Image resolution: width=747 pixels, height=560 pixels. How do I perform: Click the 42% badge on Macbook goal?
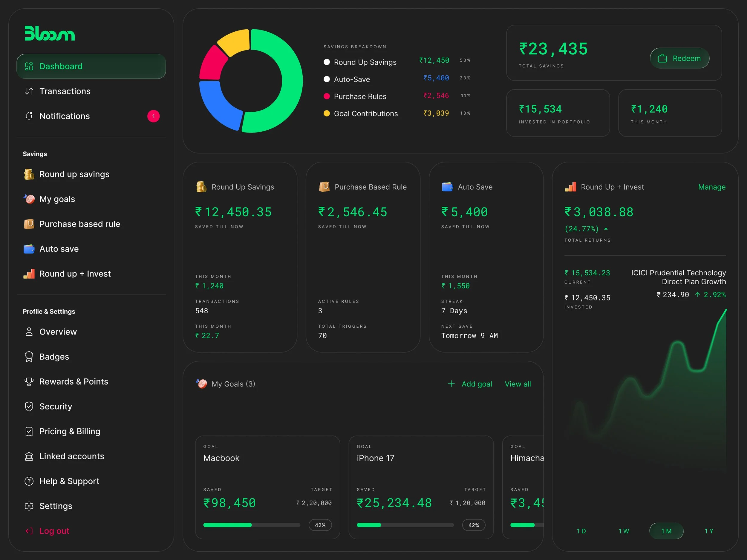pyautogui.click(x=320, y=525)
